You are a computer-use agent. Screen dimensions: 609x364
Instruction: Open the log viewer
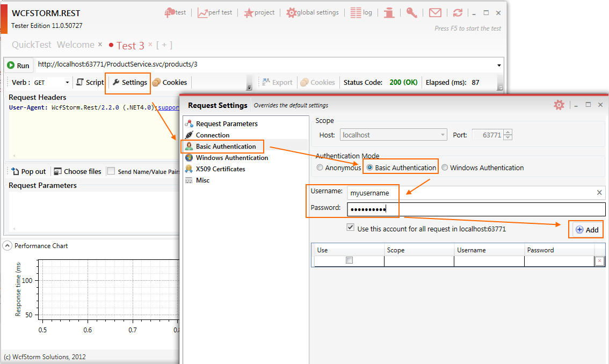pyautogui.click(x=361, y=12)
